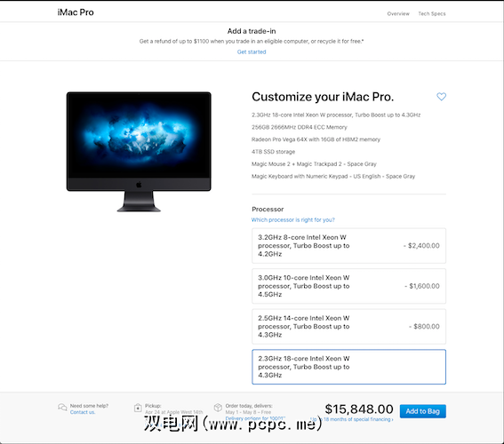Click the iMac Pro product image
This screenshot has height=444, width=504.
point(139,152)
